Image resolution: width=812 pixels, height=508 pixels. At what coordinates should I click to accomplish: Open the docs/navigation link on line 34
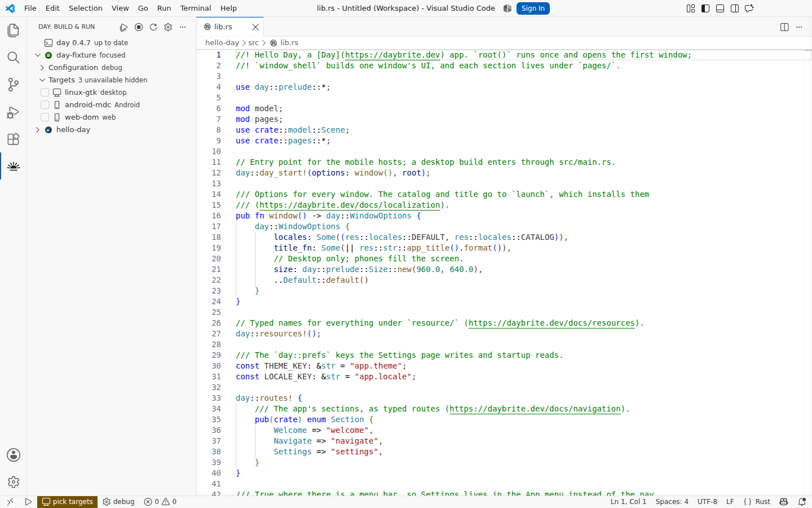(535, 409)
